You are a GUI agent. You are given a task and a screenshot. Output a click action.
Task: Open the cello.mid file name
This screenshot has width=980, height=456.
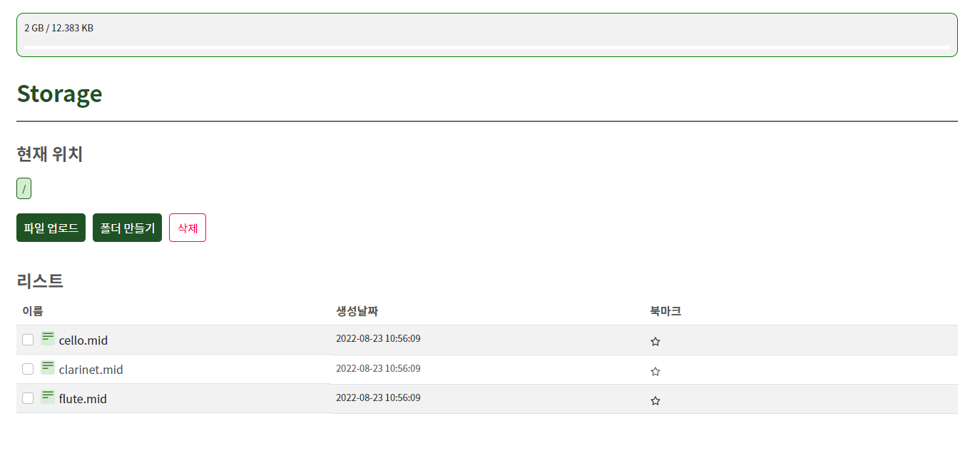pyautogui.click(x=83, y=340)
